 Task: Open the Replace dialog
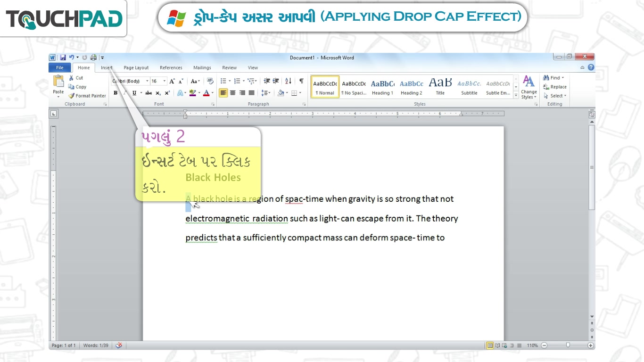coord(555,87)
